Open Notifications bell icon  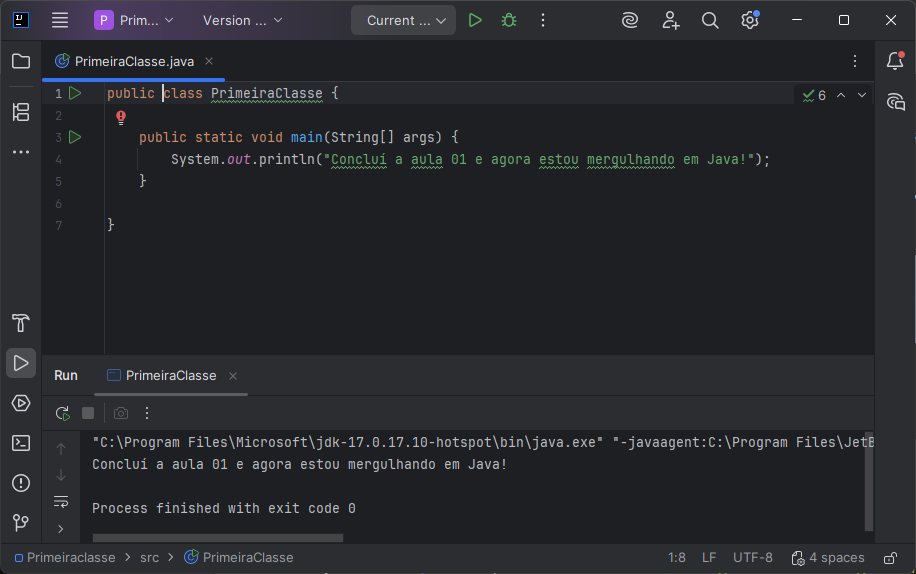point(895,61)
